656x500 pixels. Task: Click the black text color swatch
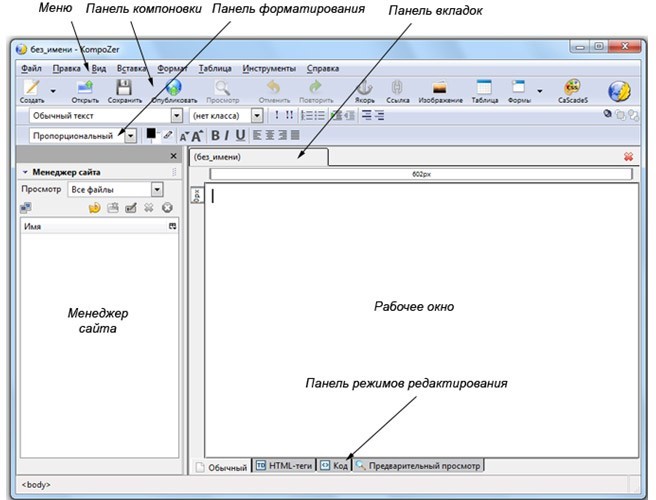coord(151,133)
